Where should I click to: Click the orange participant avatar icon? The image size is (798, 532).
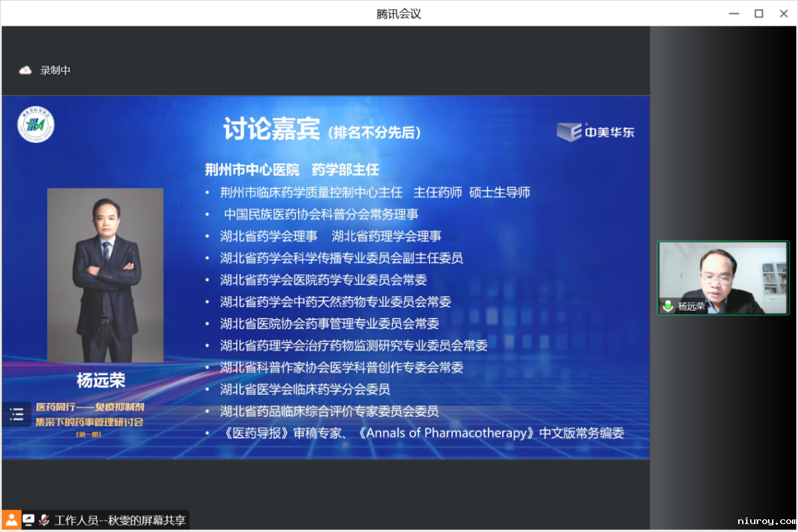pyautogui.click(x=11, y=520)
